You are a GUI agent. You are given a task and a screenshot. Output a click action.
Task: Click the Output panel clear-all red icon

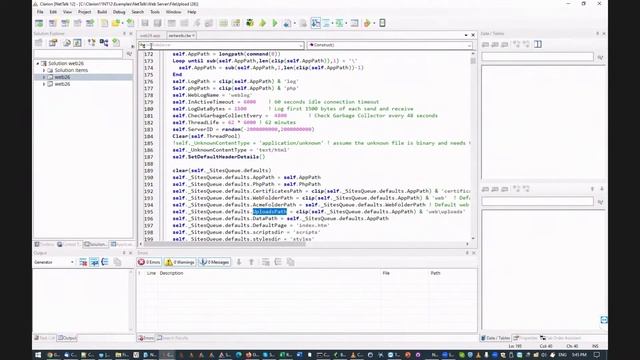[x=83, y=262]
